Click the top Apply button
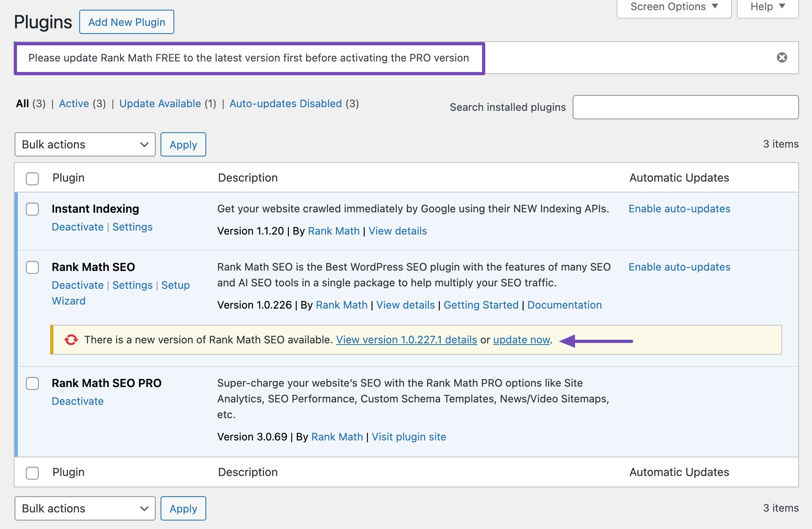 (183, 144)
